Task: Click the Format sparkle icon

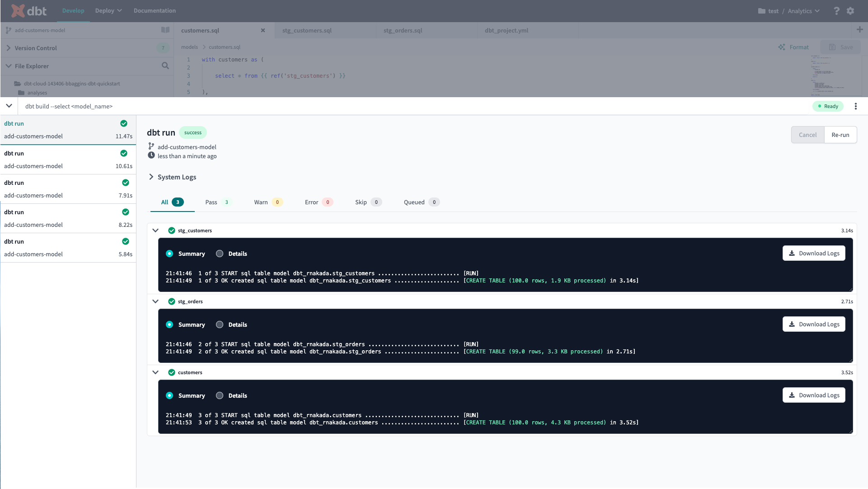Action: click(x=781, y=47)
